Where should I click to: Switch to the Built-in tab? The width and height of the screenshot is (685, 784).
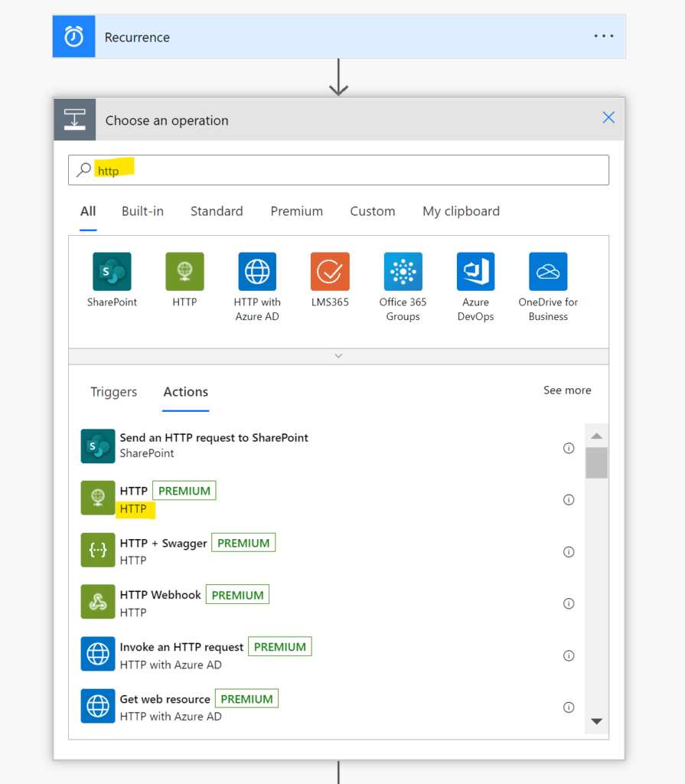pyautogui.click(x=142, y=211)
